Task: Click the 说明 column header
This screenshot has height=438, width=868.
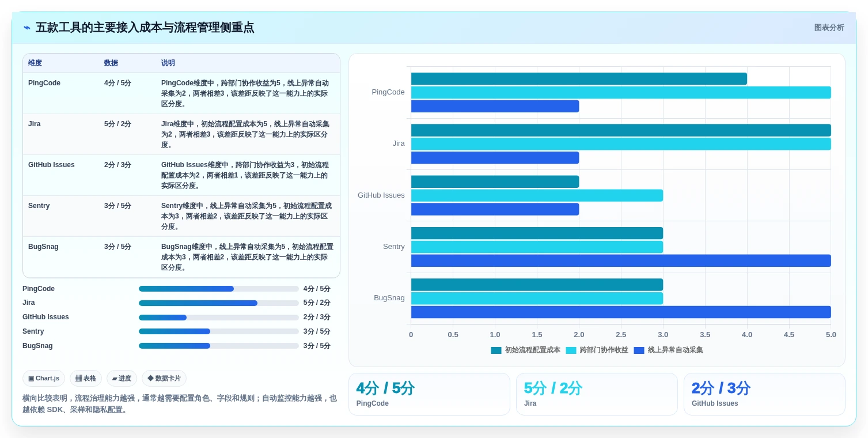Action: click(x=168, y=63)
